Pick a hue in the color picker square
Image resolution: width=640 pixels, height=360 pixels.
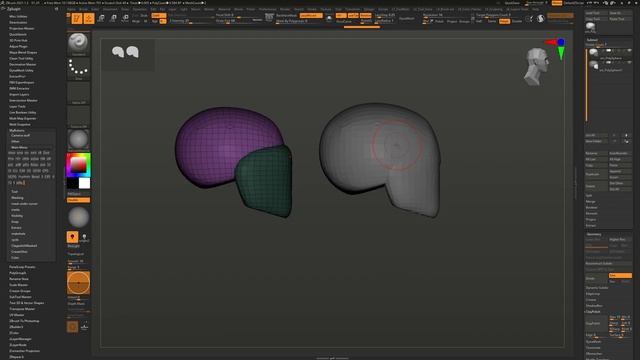(78, 164)
